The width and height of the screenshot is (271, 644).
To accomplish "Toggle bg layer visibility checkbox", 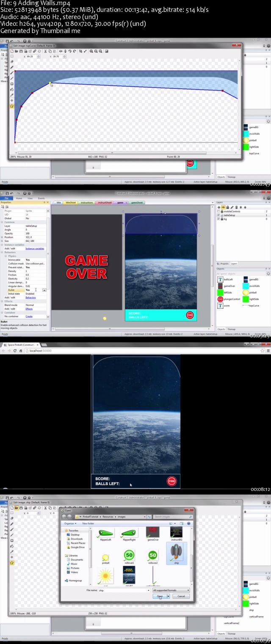I will pyautogui.click(x=218, y=219).
